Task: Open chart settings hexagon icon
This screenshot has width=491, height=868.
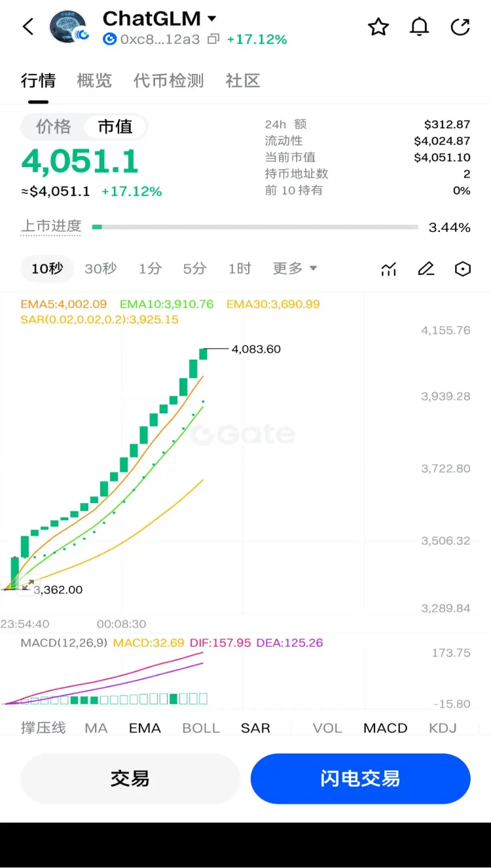Action: [x=463, y=269]
